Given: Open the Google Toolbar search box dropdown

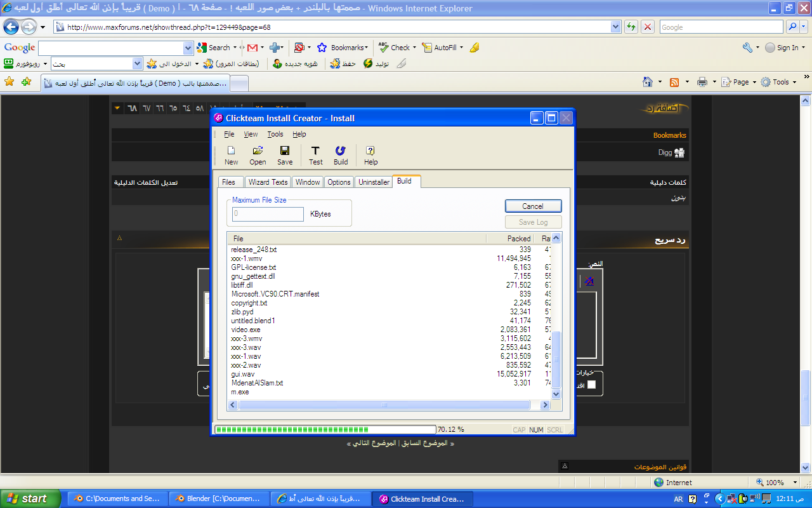Looking at the screenshot, I should click(188, 48).
